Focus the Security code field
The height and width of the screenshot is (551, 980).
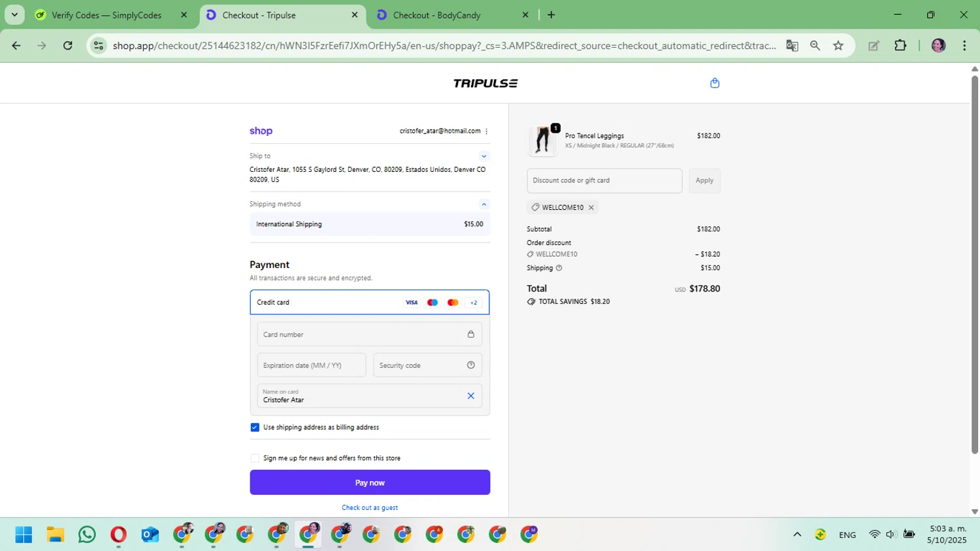[427, 365]
